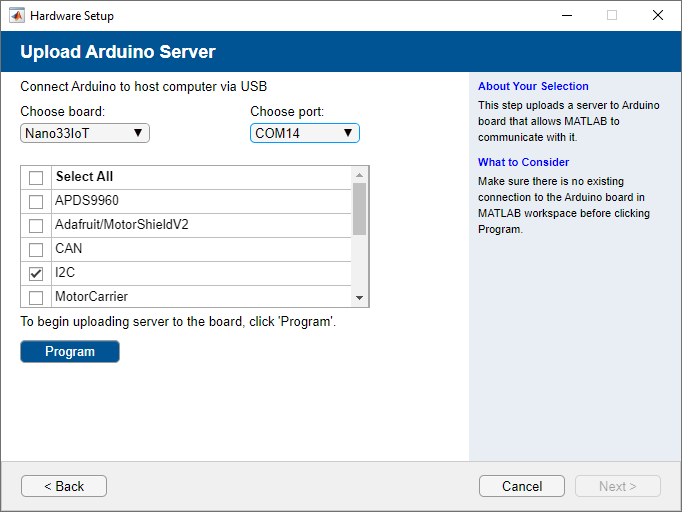The width and height of the screenshot is (682, 512).
Task: Close the Hardware Setup window
Action: 657,15
